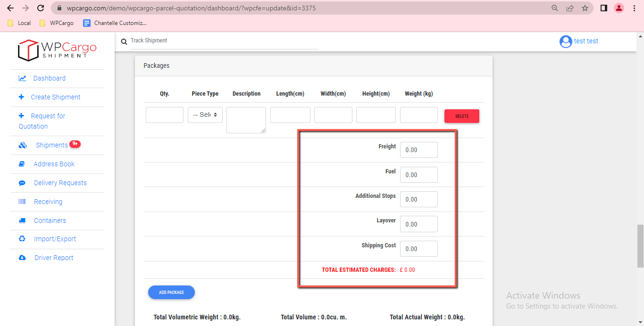644x326 pixels.
Task: Click the Total Volumetric Weight text
Action: click(x=197, y=317)
